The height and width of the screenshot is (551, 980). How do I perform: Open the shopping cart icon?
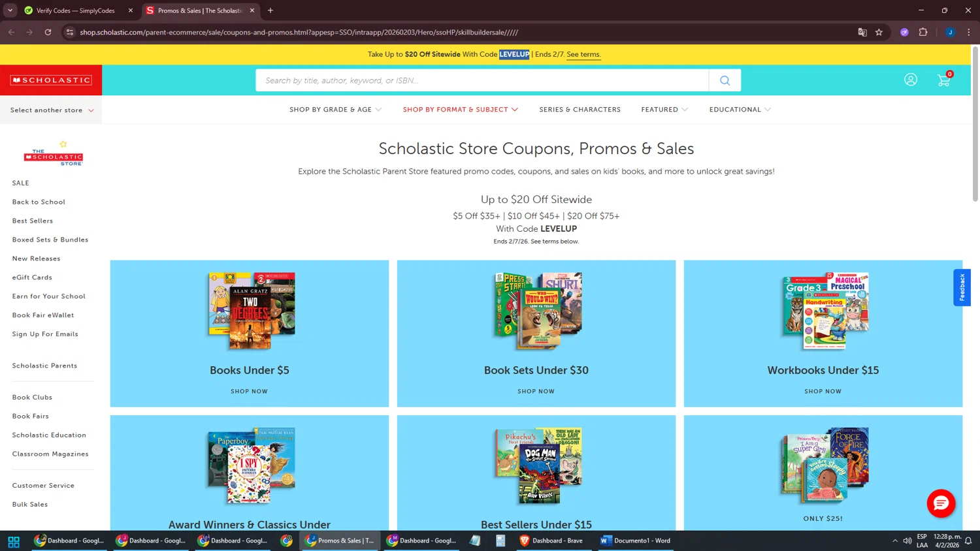pyautogui.click(x=944, y=80)
